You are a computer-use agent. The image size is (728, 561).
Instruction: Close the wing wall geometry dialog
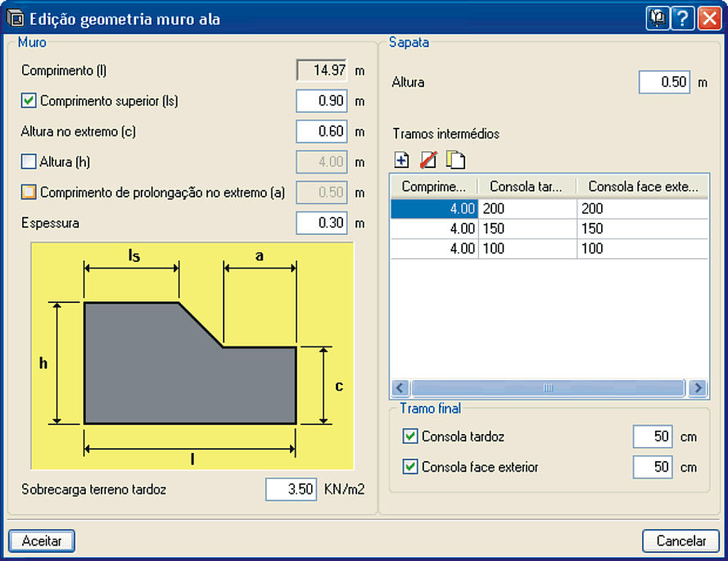tap(708, 19)
